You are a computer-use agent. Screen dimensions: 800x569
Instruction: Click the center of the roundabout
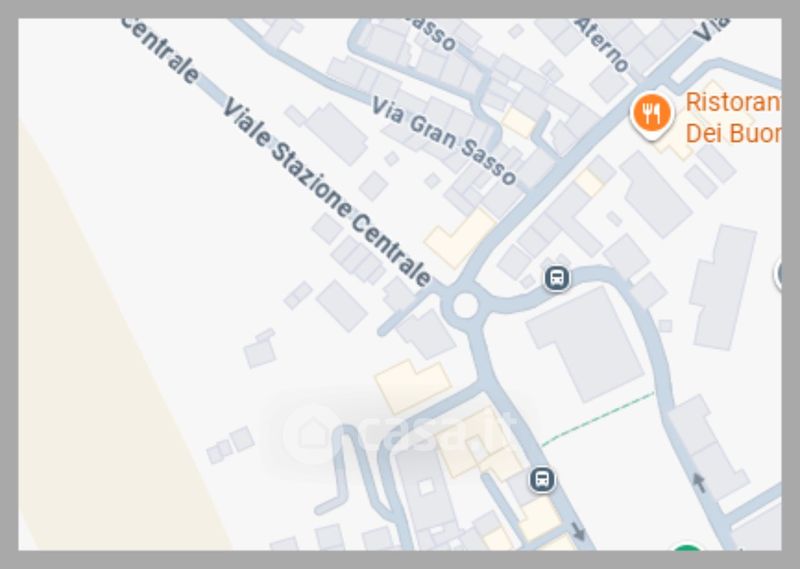[x=465, y=305]
